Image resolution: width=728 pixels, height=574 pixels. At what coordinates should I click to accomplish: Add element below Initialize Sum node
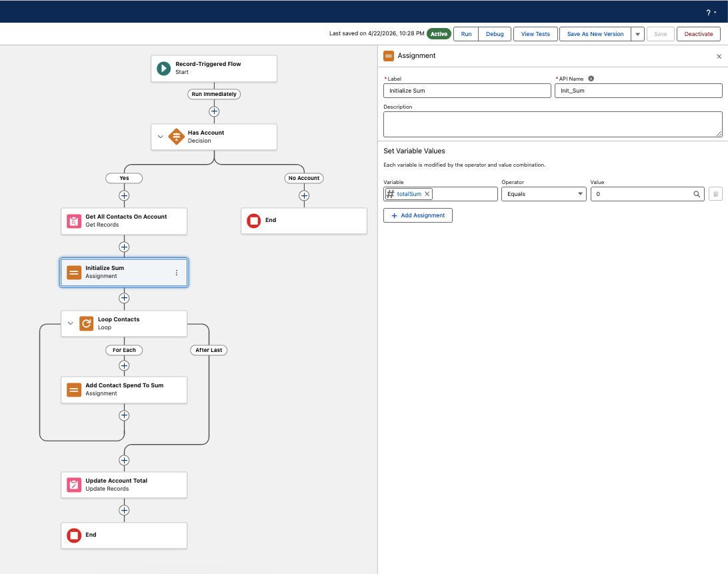tap(124, 298)
